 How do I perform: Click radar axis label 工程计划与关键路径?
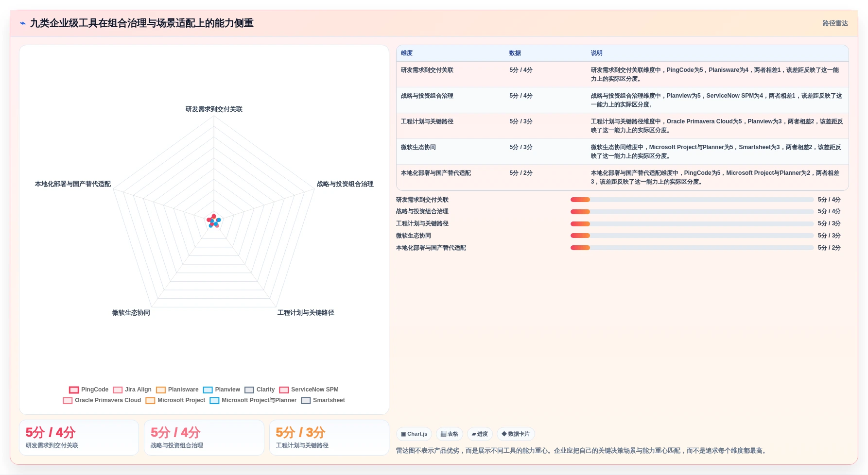306,313
